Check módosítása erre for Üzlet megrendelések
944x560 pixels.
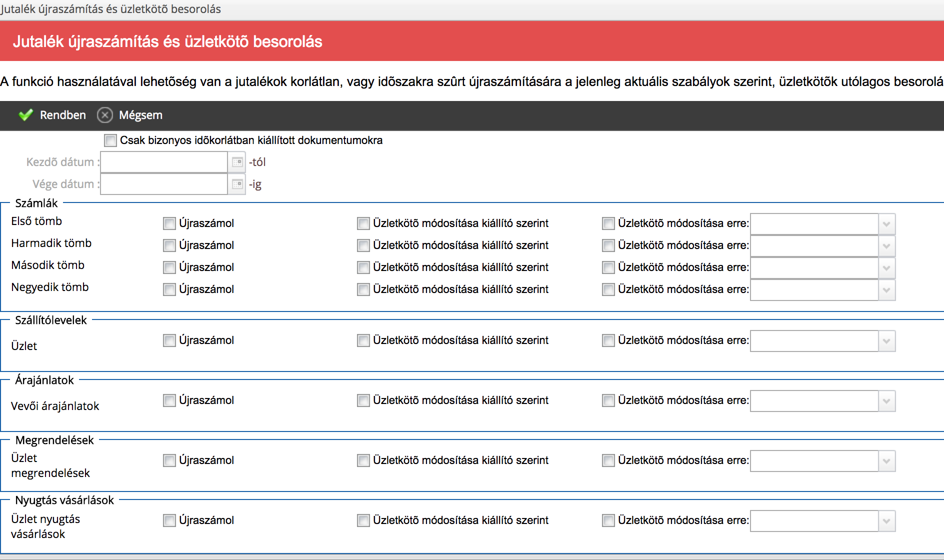click(x=608, y=460)
